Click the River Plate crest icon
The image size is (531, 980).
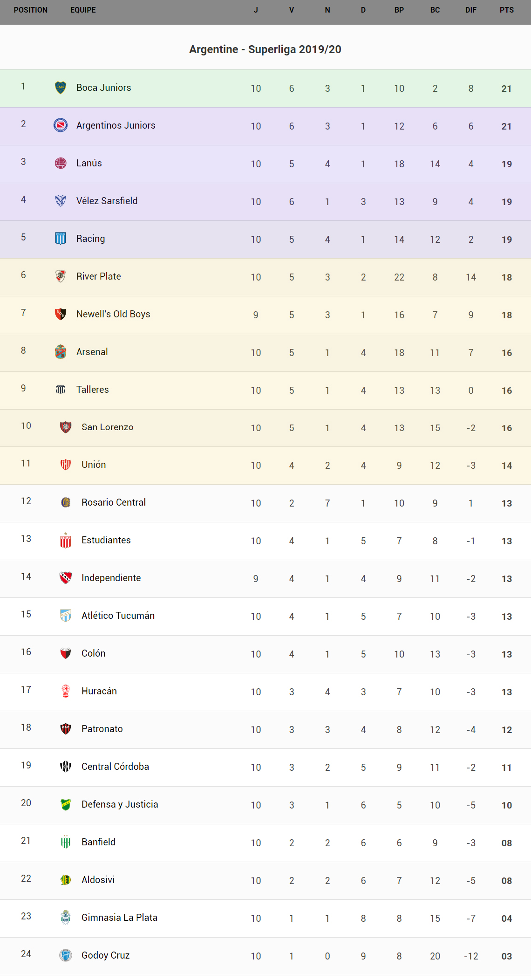pos(61,276)
